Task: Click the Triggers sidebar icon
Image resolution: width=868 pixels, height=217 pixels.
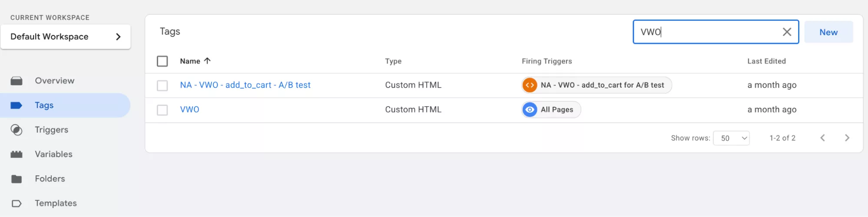Action: pyautogui.click(x=17, y=130)
